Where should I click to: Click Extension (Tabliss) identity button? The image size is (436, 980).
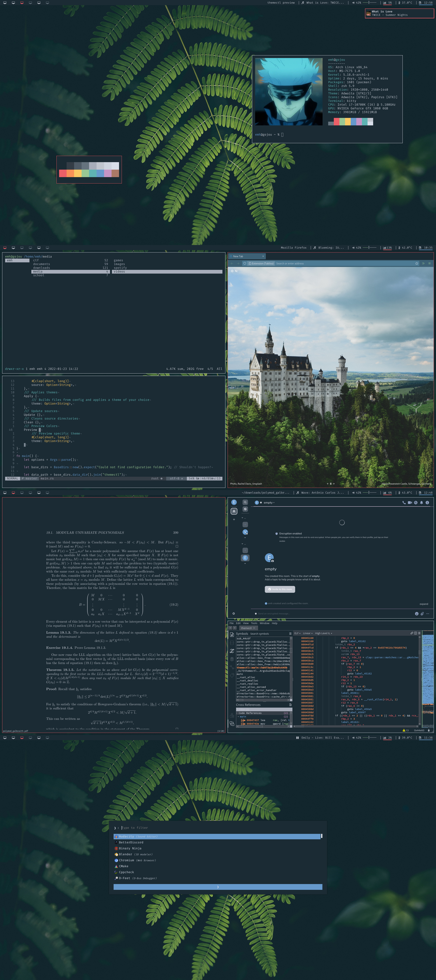(261, 263)
